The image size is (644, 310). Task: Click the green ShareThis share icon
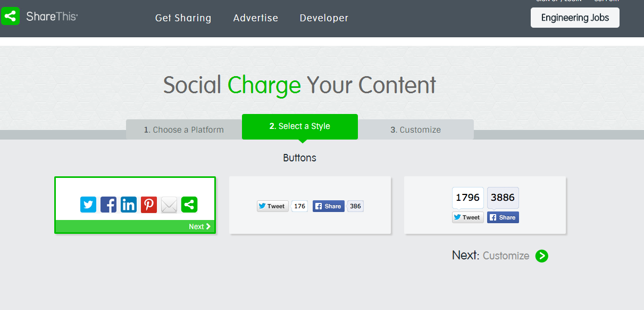(189, 205)
